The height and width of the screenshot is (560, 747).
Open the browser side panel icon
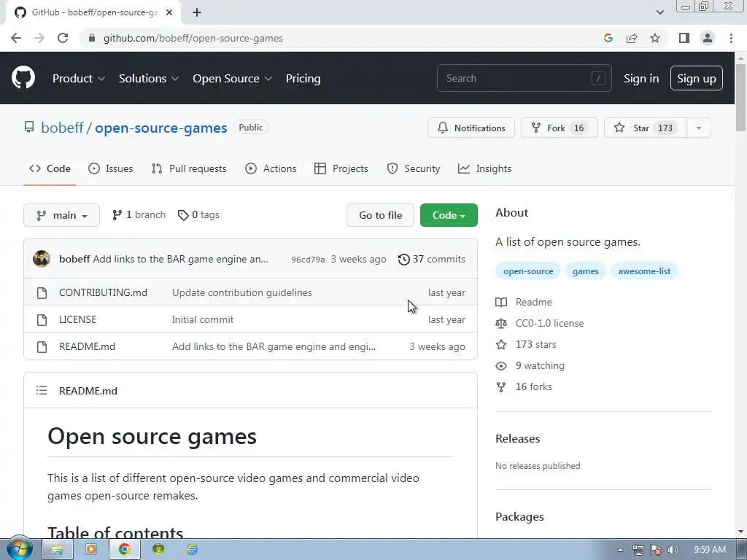click(x=684, y=38)
